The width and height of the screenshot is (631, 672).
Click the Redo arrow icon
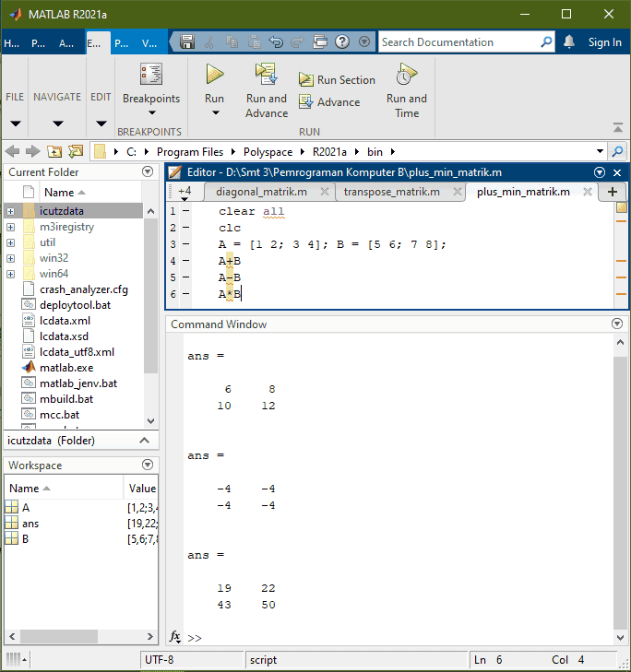click(x=297, y=42)
